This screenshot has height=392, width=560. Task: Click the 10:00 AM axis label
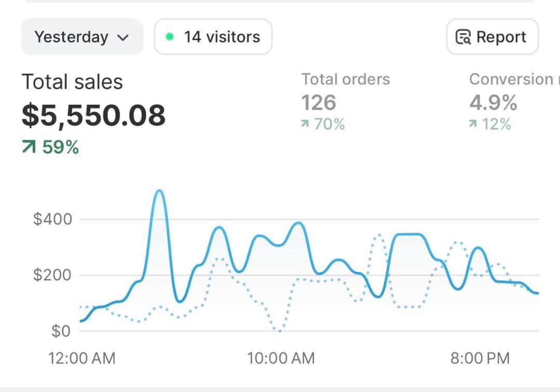click(281, 358)
